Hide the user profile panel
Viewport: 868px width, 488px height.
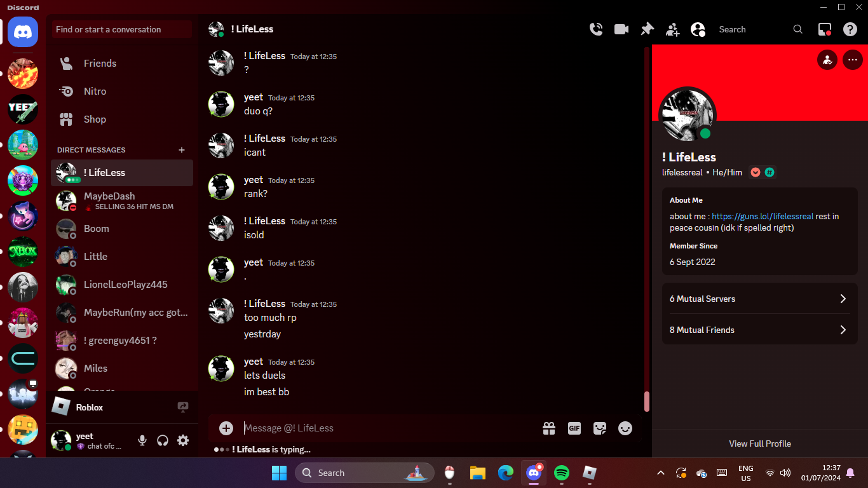point(698,29)
